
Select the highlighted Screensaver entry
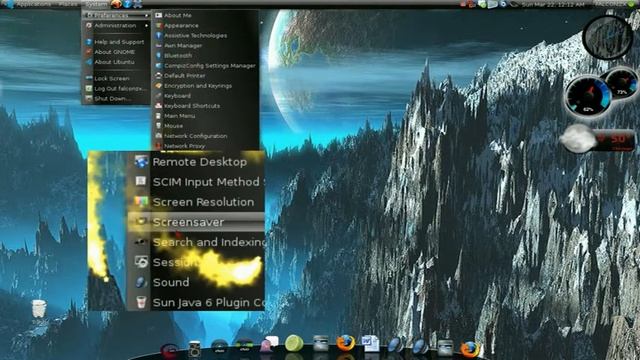click(x=196, y=222)
